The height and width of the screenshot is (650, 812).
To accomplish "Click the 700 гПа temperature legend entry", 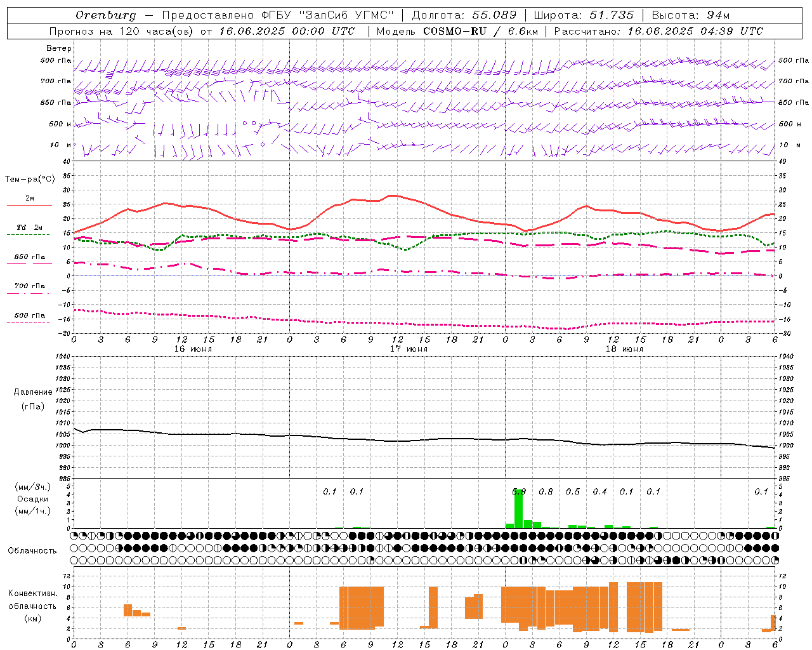I will coord(29,286).
